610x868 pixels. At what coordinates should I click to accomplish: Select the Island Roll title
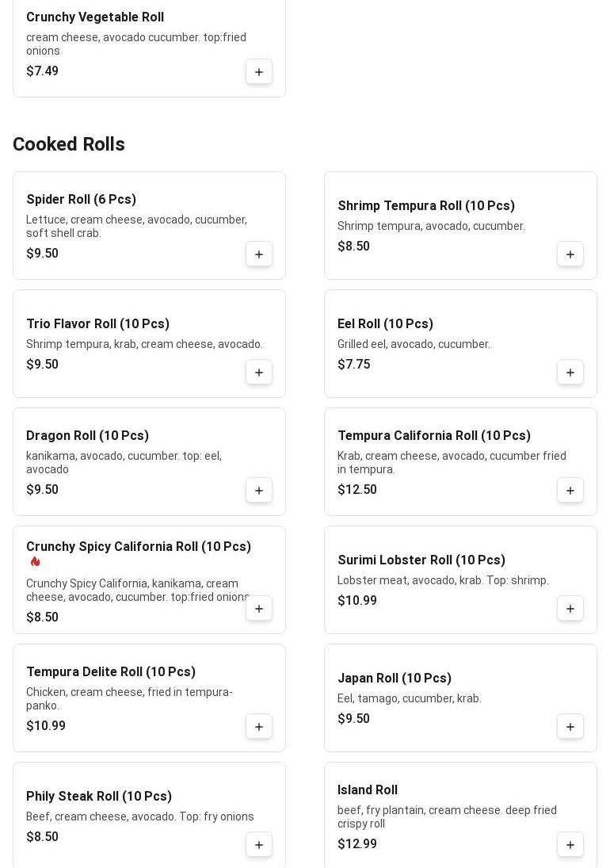point(368,790)
